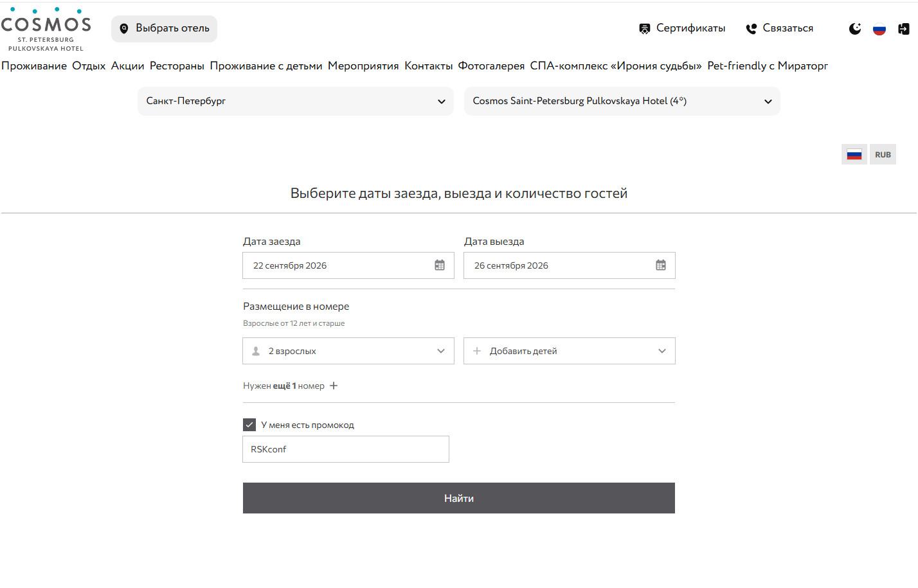Select the RUB currency button

[x=883, y=155]
